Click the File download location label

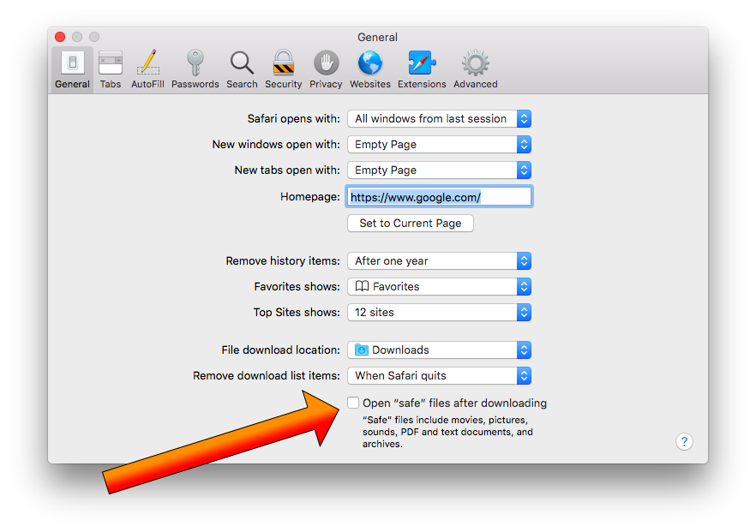pos(280,350)
